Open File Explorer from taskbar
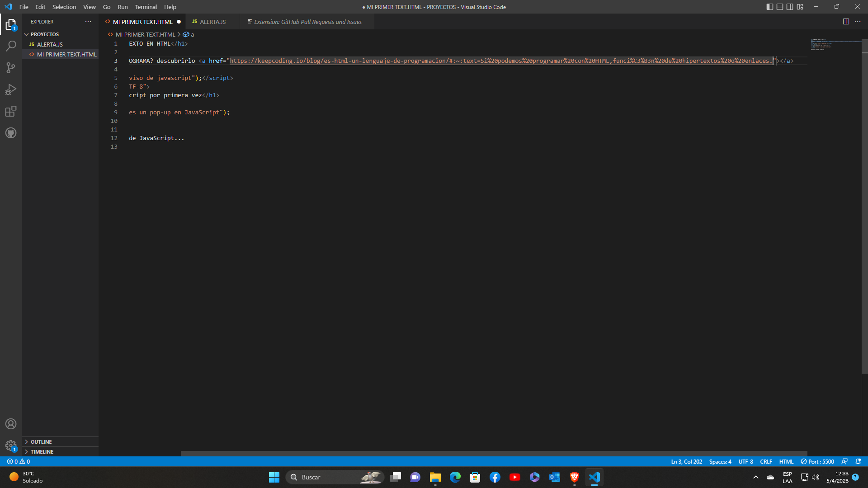This screenshot has height=488, width=868. coord(435,477)
